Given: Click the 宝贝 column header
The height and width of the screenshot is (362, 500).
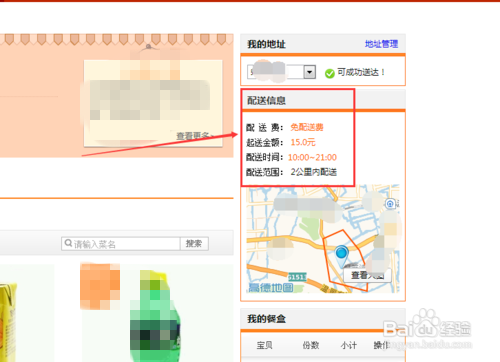Looking at the screenshot, I should [264, 345].
